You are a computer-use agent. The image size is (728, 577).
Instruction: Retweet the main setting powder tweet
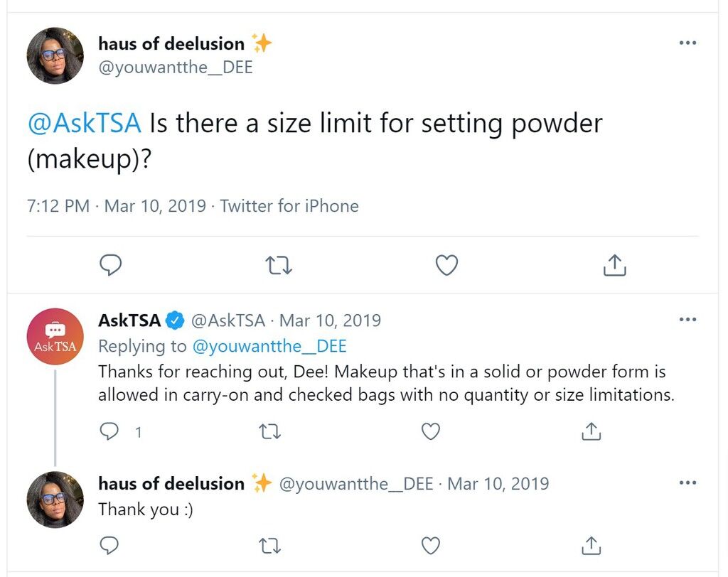click(279, 265)
